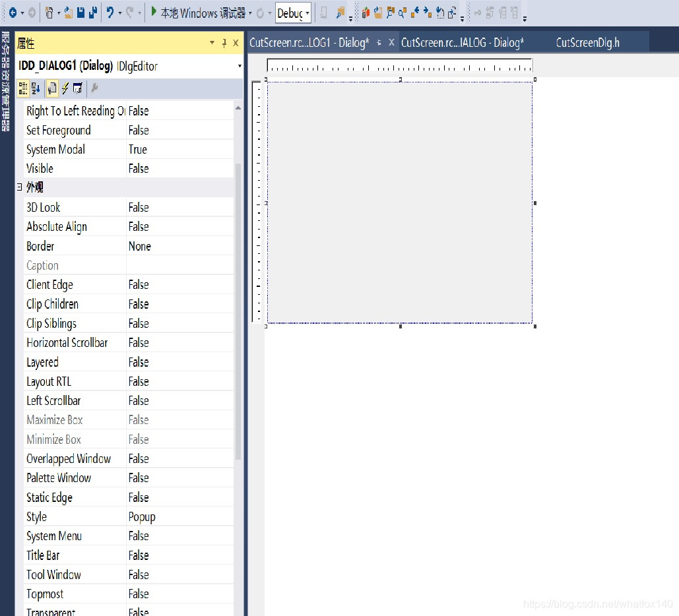Open 服务器资源管理器 side panel tab
This screenshot has width=679, height=616.
[x=6, y=82]
